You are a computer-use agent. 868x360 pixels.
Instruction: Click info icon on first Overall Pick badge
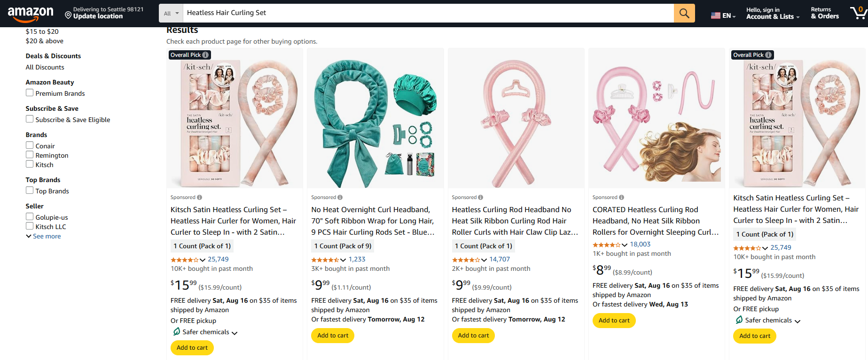[205, 55]
